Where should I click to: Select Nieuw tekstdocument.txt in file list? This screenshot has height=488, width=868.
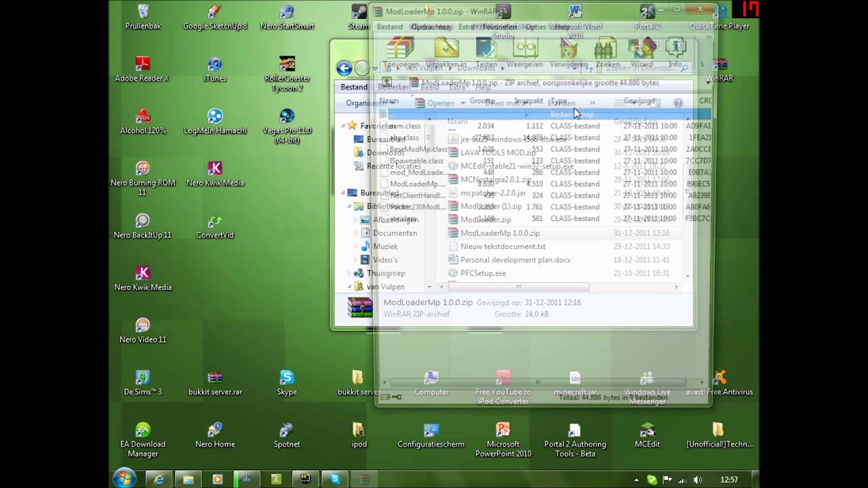pyautogui.click(x=502, y=247)
